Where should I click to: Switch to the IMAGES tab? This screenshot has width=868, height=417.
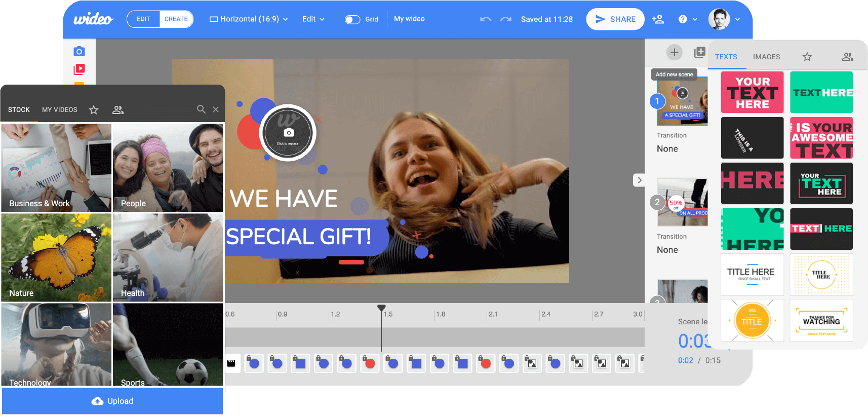coord(766,57)
